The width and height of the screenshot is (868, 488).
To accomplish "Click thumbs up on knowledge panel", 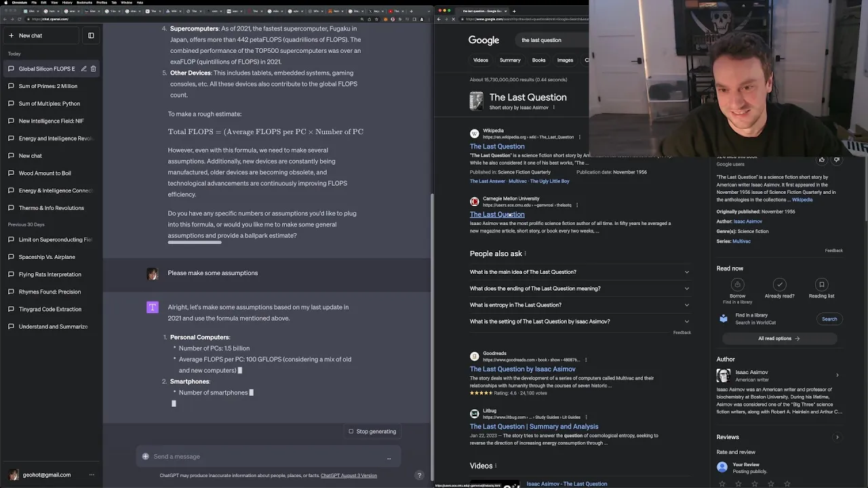I will point(822,160).
